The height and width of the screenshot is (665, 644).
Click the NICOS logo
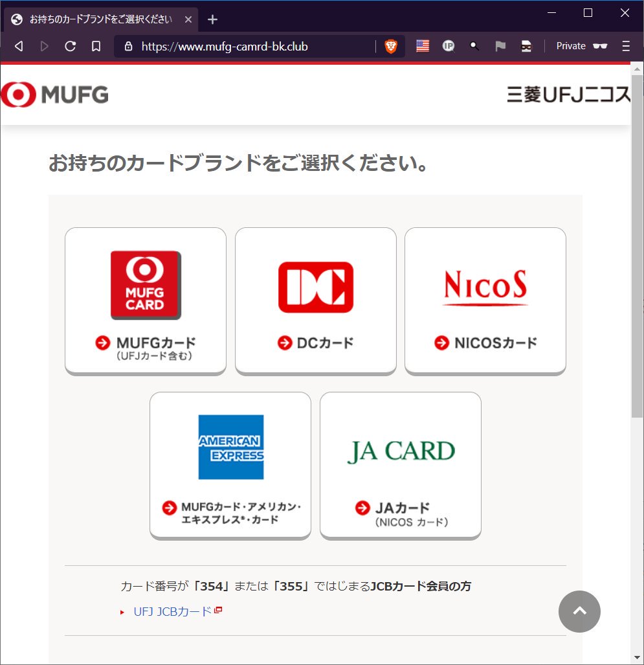click(485, 287)
